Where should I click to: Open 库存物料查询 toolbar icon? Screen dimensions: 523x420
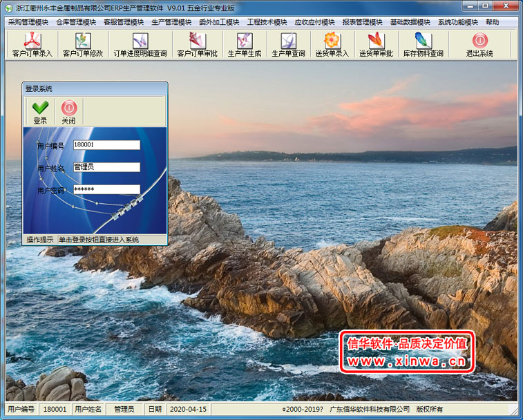(424, 44)
